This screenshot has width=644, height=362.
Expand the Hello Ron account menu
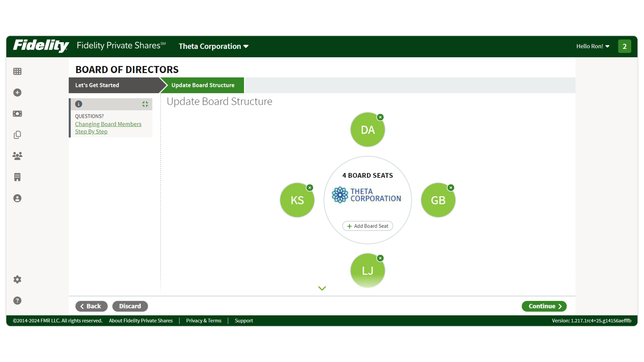click(593, 46)
